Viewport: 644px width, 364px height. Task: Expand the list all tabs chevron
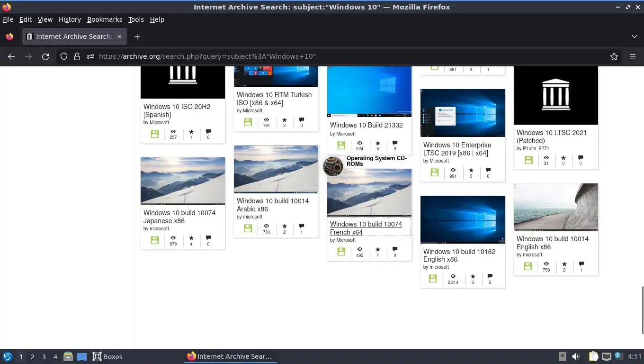tap(635, 36)
